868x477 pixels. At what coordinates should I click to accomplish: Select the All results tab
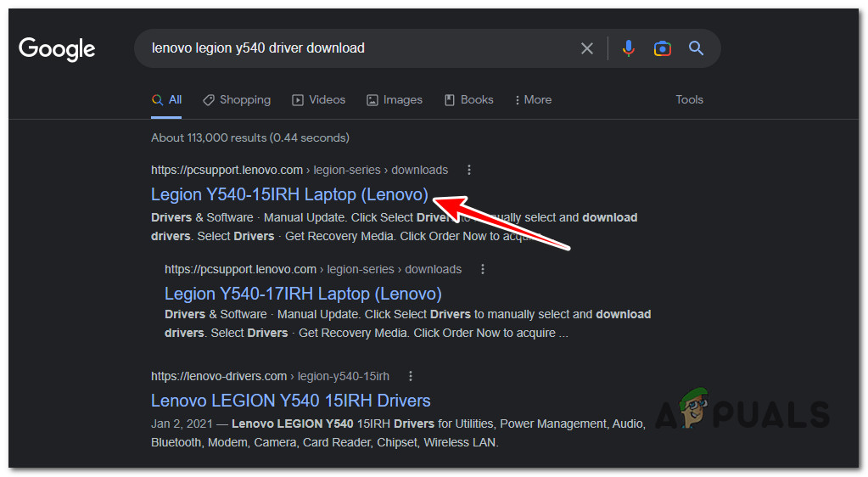(x=166, y=99)
